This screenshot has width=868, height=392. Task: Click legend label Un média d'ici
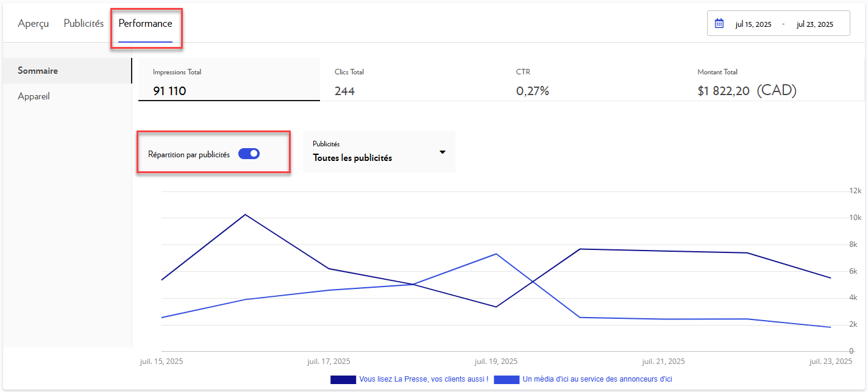click(597, 379)
